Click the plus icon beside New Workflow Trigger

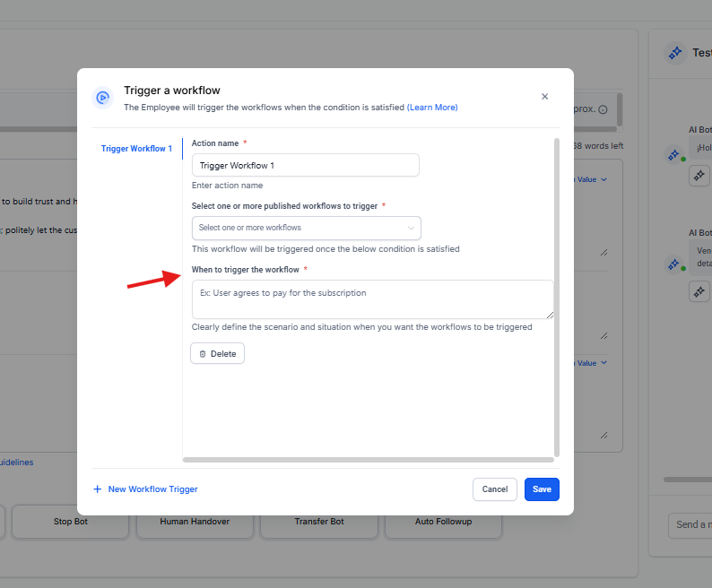coord(97,489)
